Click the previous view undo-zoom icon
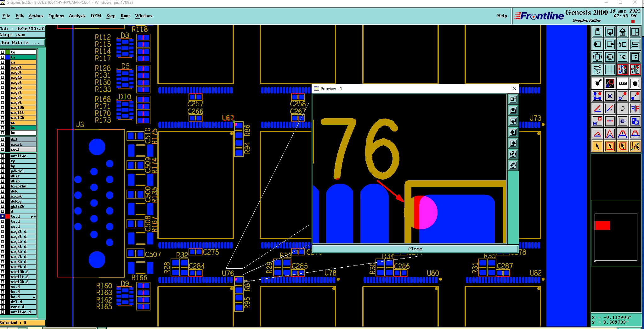The image size is (644, 329). tap(623, 44)
